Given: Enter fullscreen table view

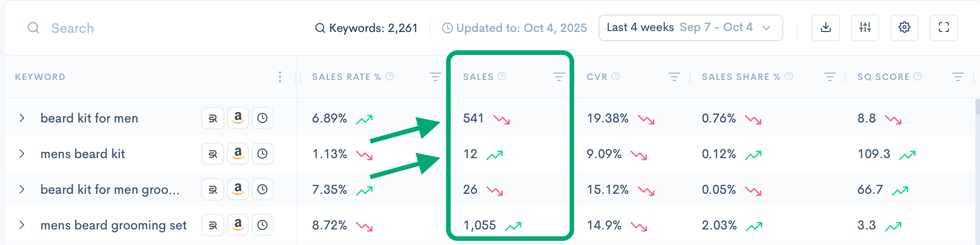Looking at the screenshot, I should point(943,28).
